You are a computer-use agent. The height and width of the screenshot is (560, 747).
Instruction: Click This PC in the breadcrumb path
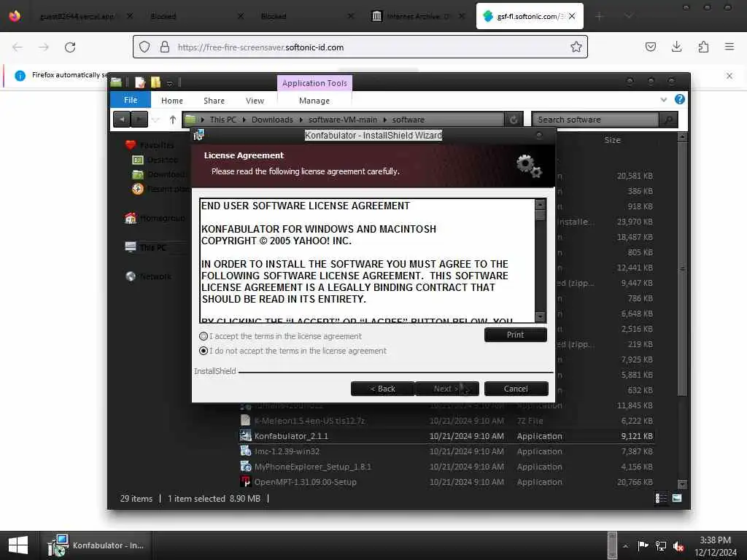223,120
